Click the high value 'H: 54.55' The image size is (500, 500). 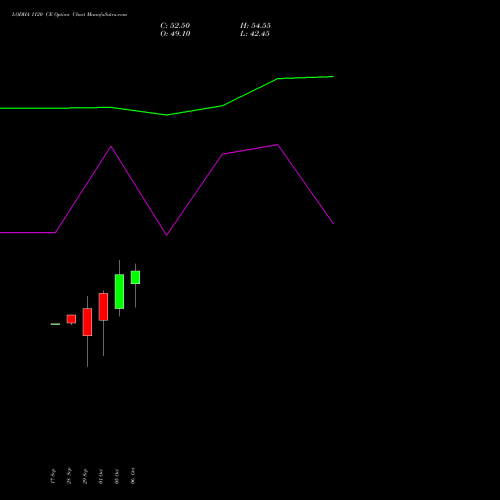(x=255, y=26)
